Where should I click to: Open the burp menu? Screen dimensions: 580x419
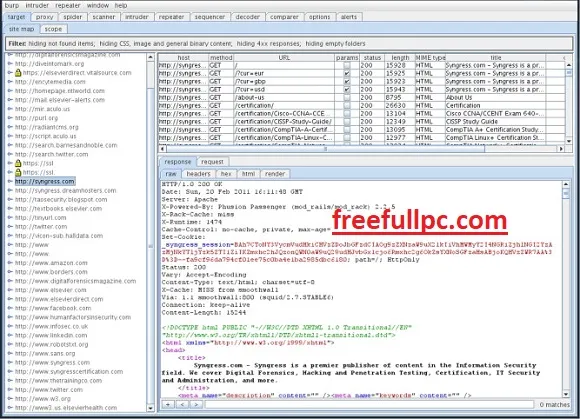(x=11, y=6)
